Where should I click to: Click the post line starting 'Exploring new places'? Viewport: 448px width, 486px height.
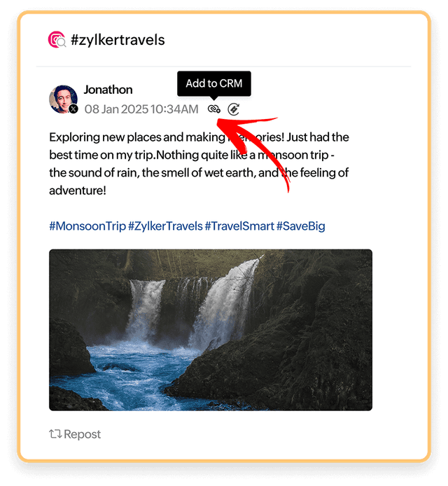tap(199, 137)
